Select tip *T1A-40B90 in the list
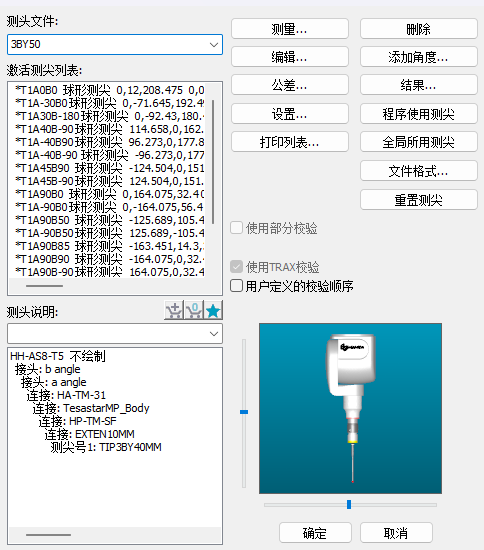 point(109,142)
